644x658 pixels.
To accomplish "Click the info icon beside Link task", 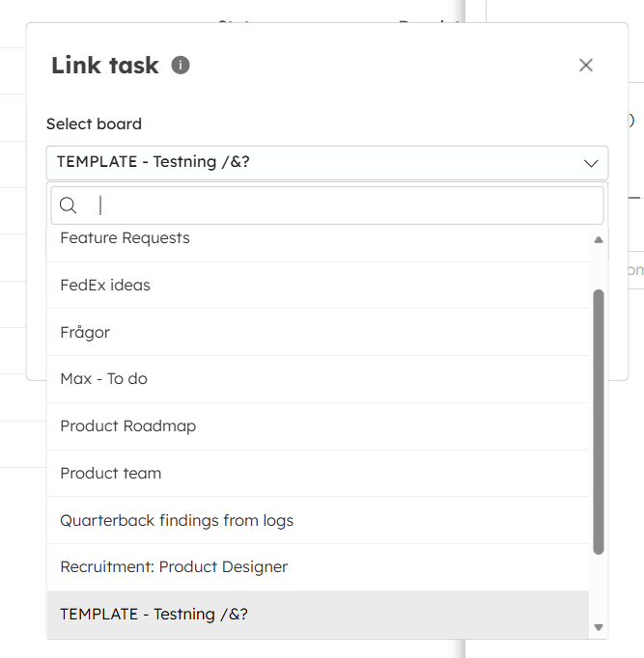I will point(181,65).
